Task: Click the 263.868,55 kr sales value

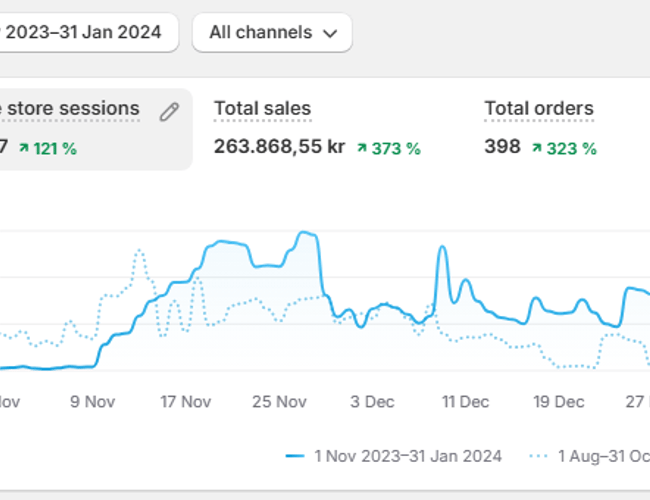Action: tap(279, 147)
